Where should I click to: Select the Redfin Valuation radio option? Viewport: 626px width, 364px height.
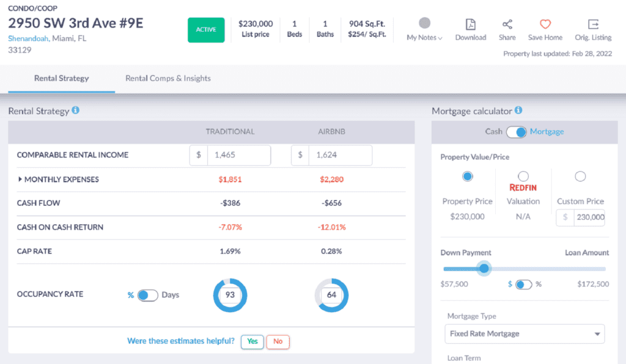[523, 176]
